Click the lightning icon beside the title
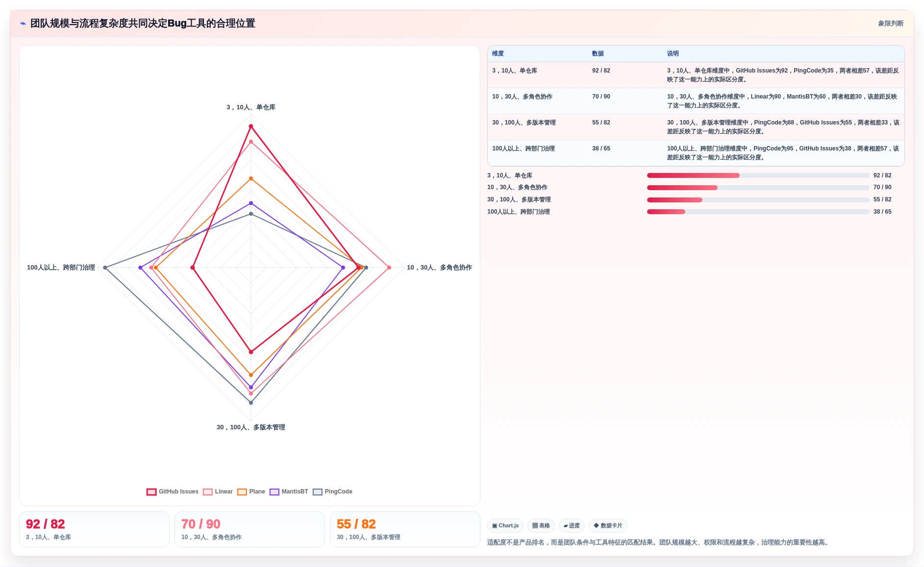 (23, 24)
